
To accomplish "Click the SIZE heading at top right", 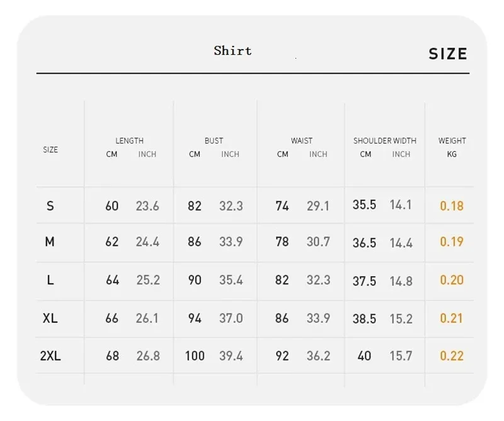I will tap(448, 54).
